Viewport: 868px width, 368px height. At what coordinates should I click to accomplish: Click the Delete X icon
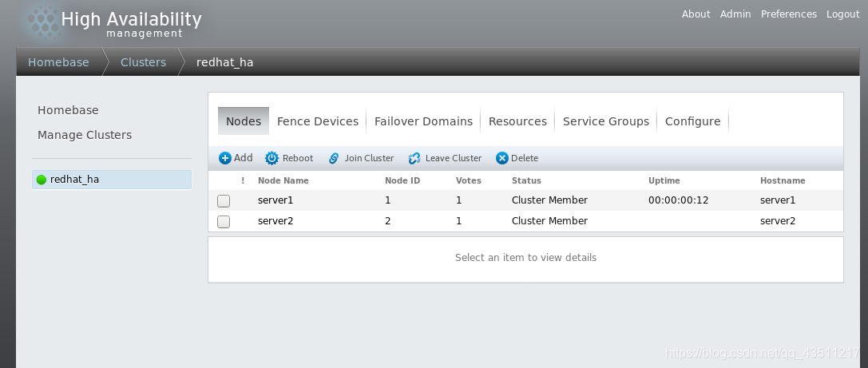click(x=502, y=158)
